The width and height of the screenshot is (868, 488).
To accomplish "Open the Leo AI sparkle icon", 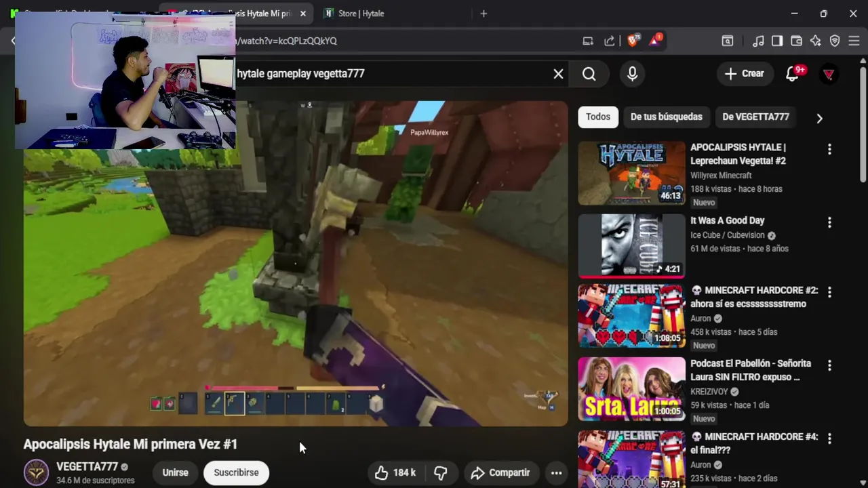I will 815,41.
